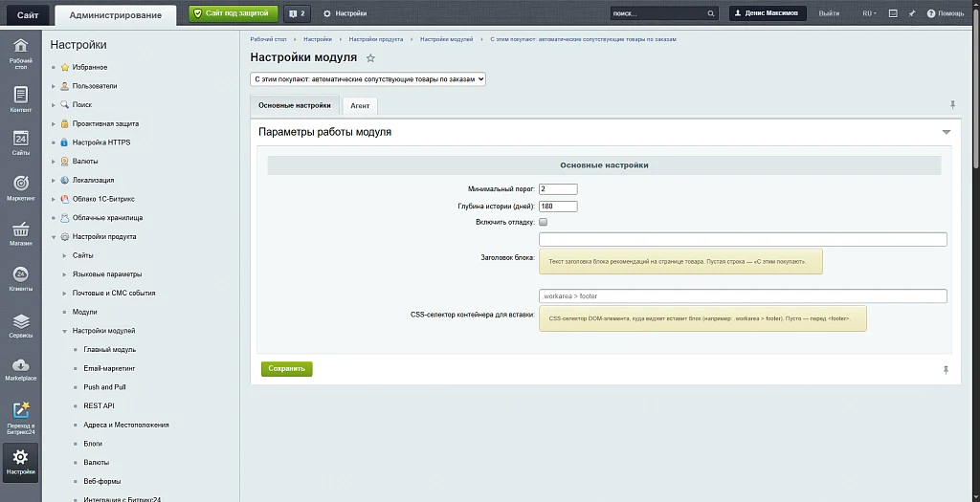
Task: Click Минимальный порог input field
Action: 558,188
